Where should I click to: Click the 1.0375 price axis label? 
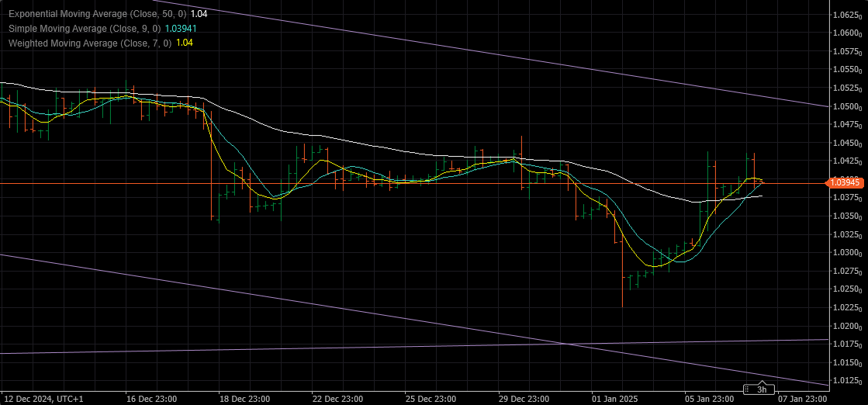coord(848,198)
